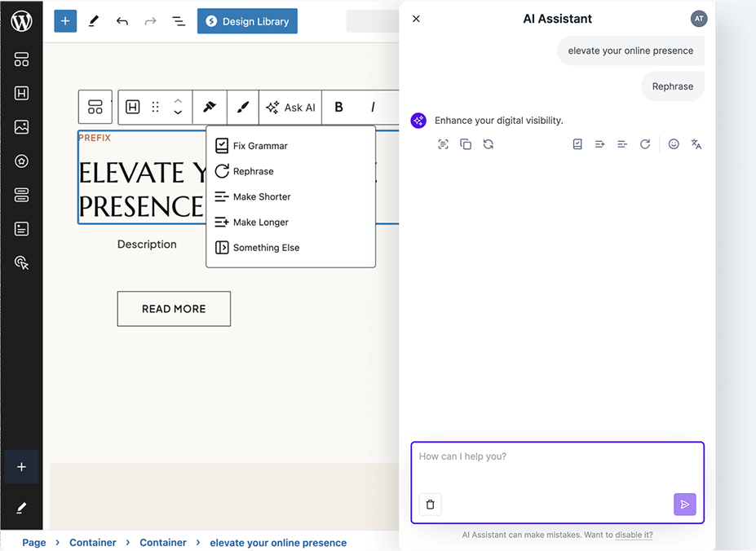Click 'Enhance your digital visibility.' response text
Screen dimensions: 756x551
[x=499, y=121]
